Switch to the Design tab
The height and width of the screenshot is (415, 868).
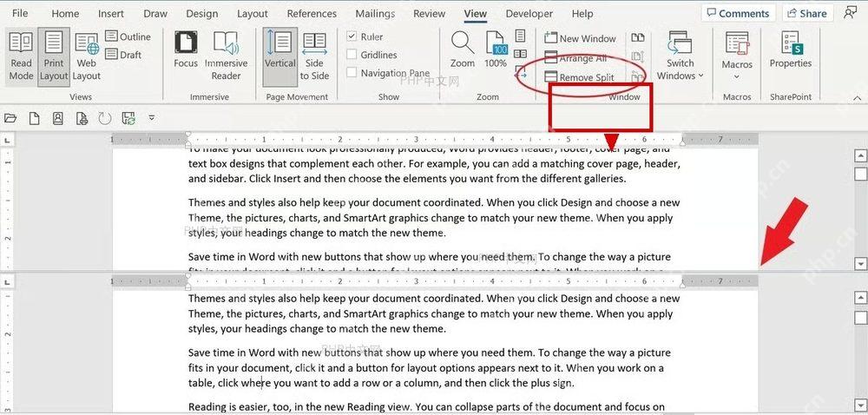pyautogui.click(x=202, y=13)
